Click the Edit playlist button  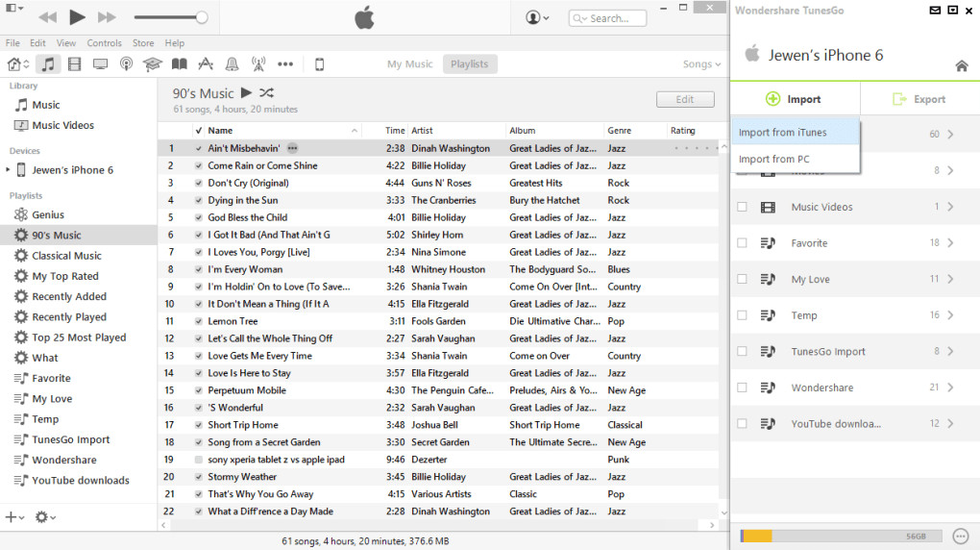[x=685, y=99]
